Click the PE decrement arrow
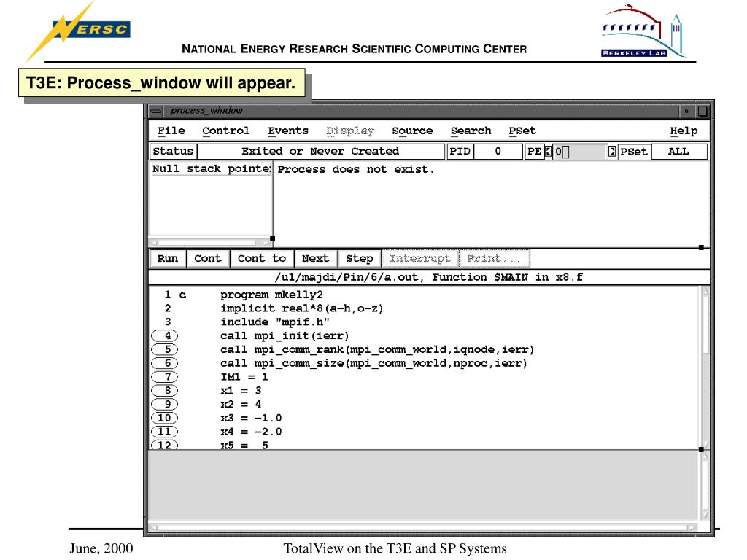 [549, 152]
